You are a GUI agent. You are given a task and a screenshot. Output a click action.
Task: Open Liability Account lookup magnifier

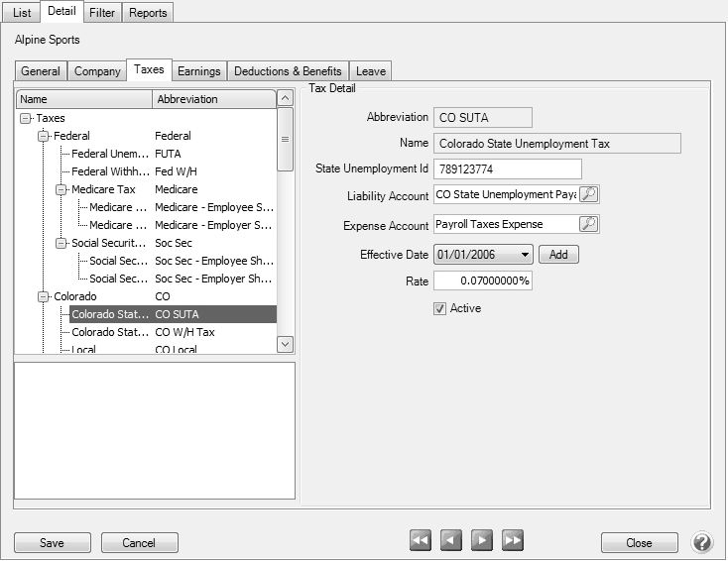[589, 195]
